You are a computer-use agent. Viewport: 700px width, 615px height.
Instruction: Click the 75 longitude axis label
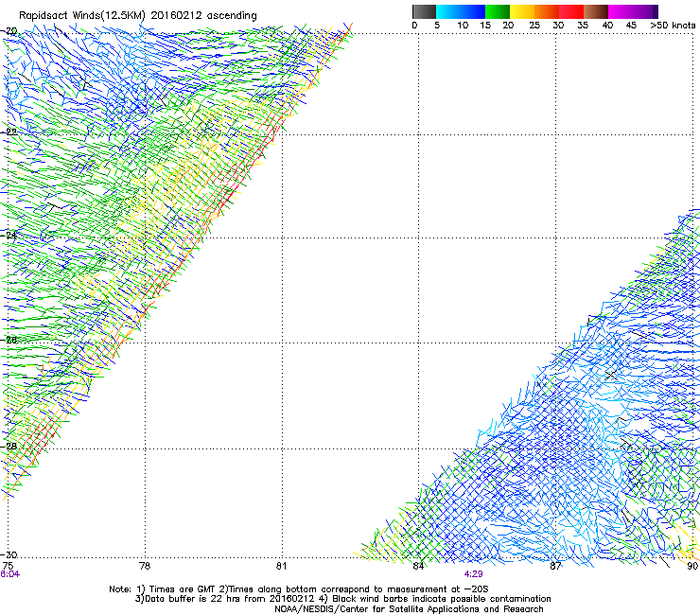8,566
